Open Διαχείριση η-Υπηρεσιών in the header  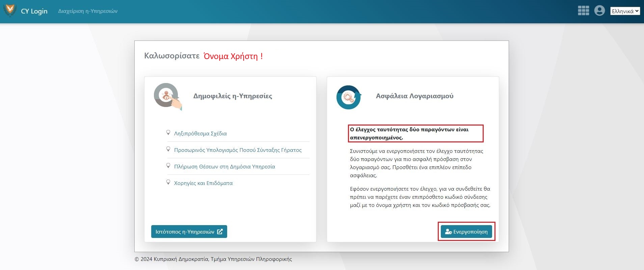88,11
